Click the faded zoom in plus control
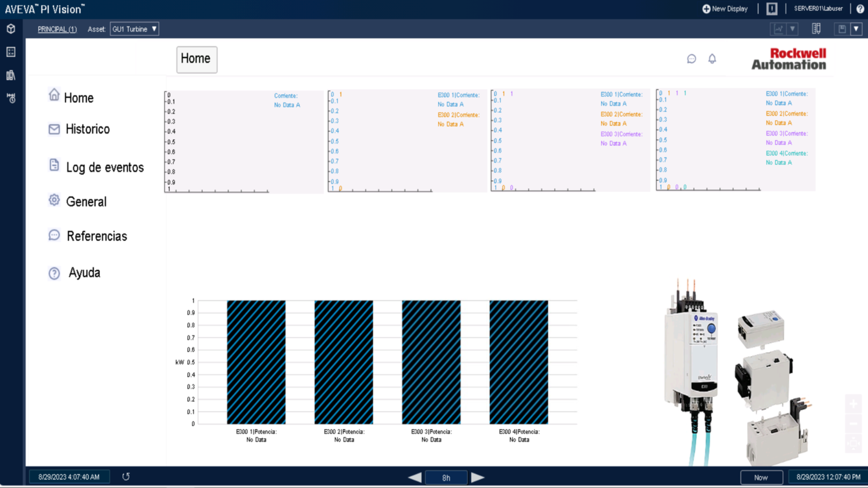868x488 pixels. pyautogui.click(x=854, y=404)
